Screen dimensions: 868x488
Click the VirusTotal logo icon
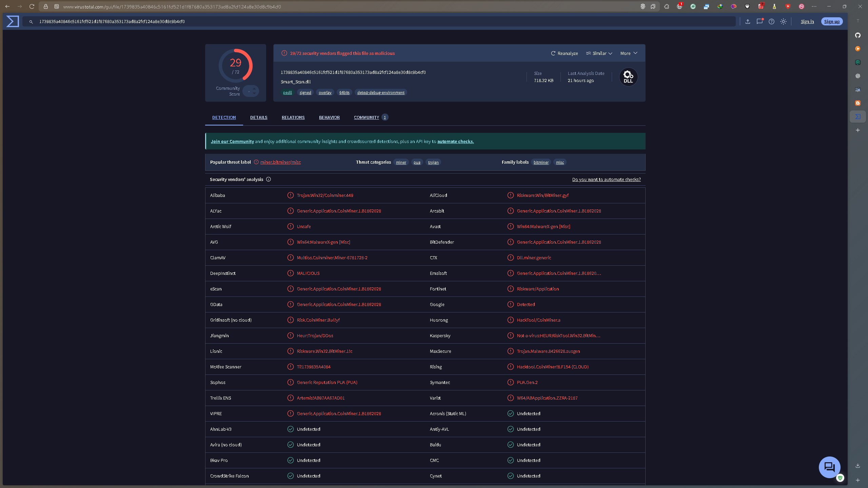(13, 21)
